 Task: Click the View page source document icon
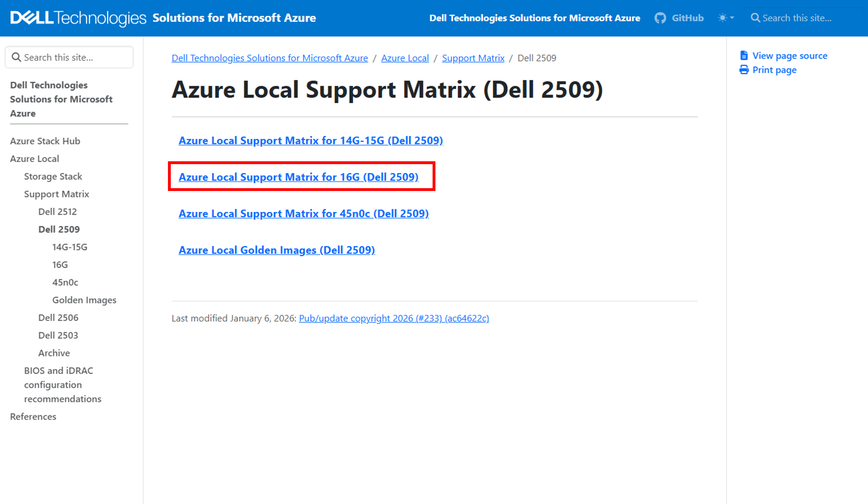[744, 55]
